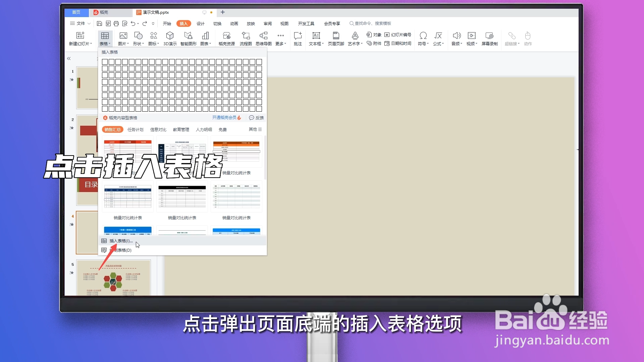
Task: Expand the 图片 dropdown arrow
Action: (x=128, y=44)
